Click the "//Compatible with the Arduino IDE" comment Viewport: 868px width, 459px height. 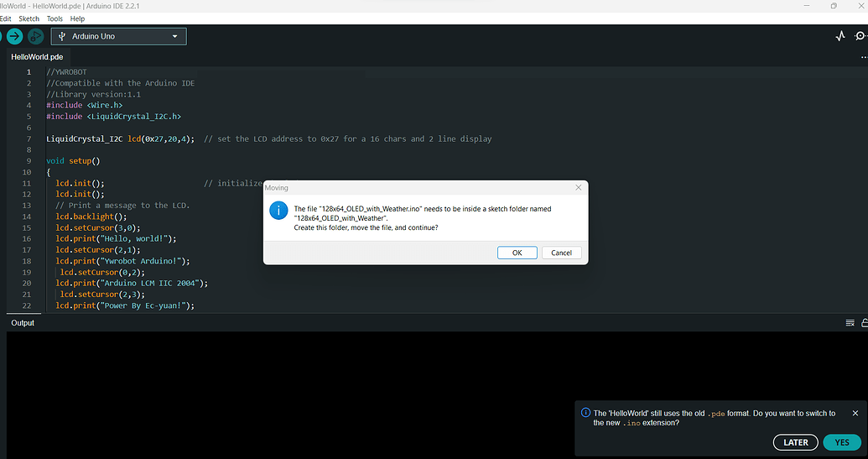(x=121, y=83)
